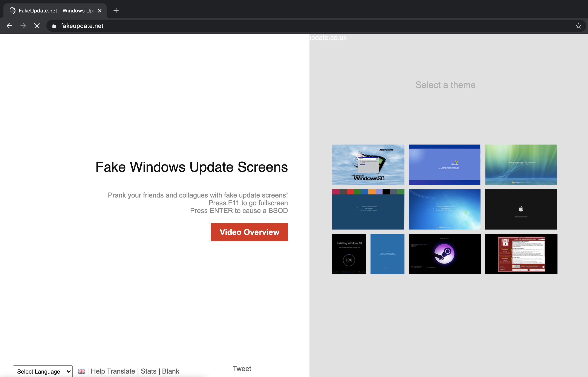Click the browser back arrow icon

(9, 26)
